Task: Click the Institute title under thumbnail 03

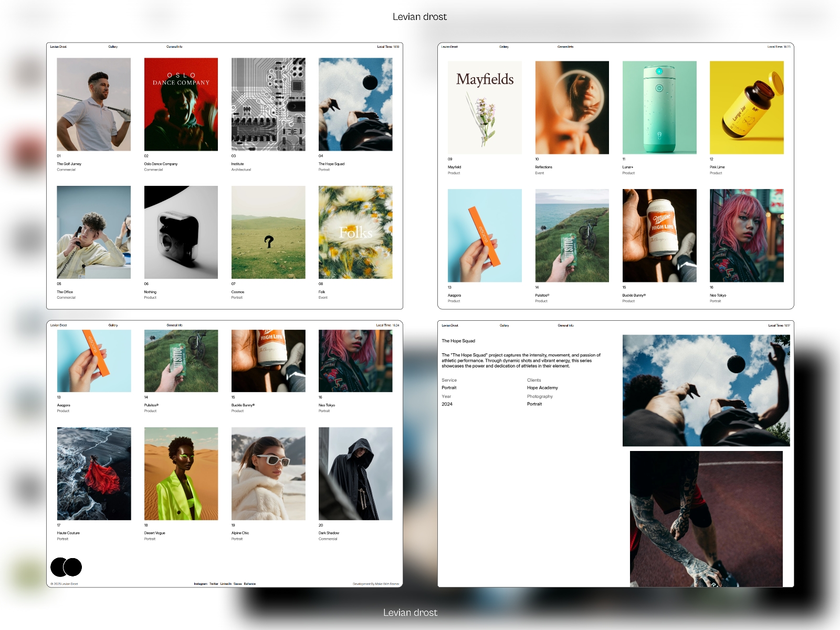Action: coord(237,164)
